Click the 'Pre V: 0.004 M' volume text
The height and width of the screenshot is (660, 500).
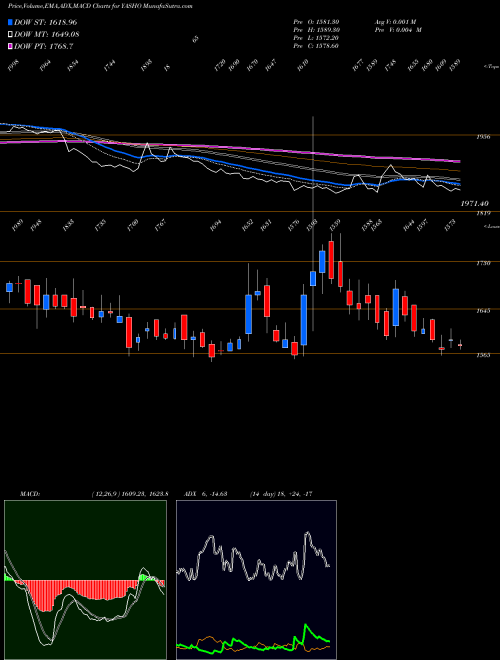click(x=399, y=30)
